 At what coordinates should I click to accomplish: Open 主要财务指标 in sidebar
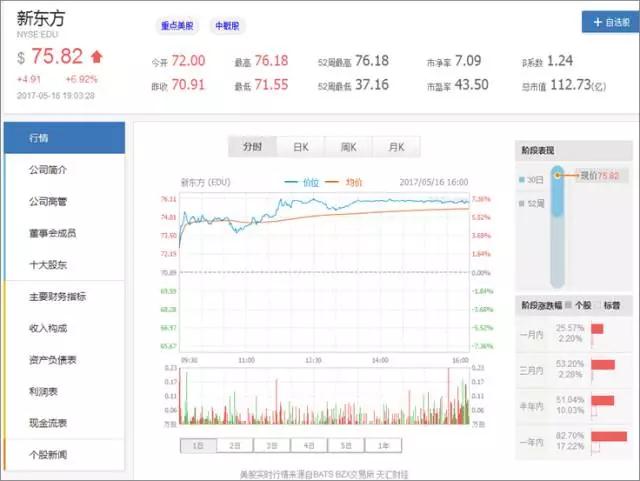point(64,296)
